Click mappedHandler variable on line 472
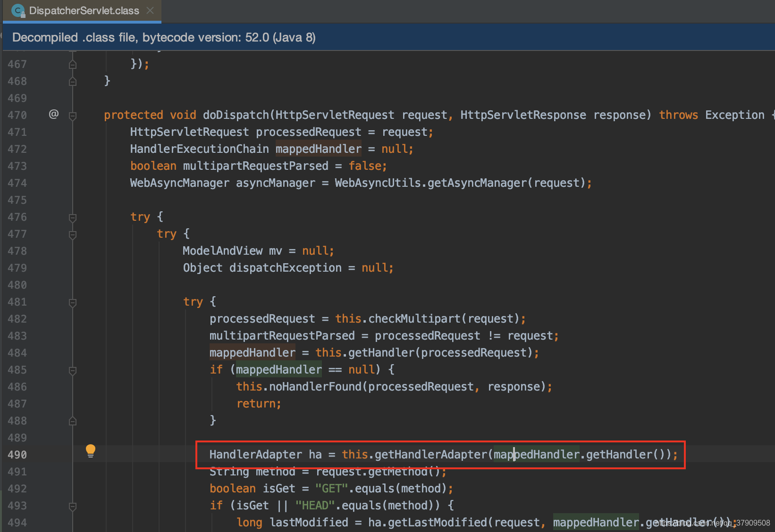This screenshot has width=775, height=532. 319,149
